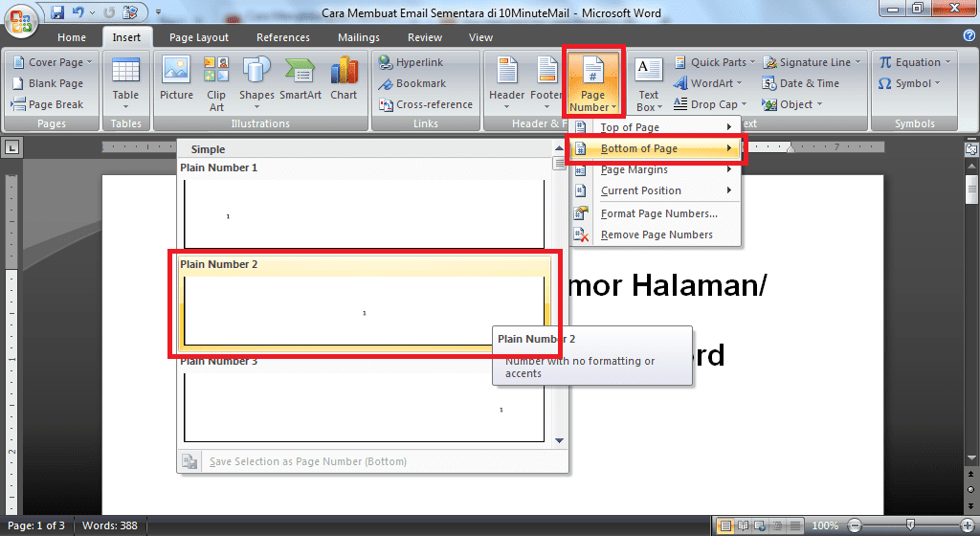Insert a Cross-reference

point(426,104)
